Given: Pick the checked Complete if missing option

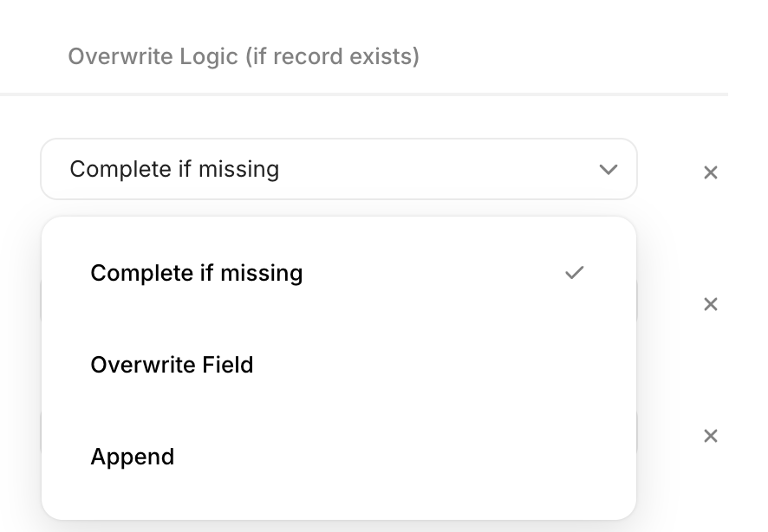Looking at the screenshot, I should pos(197,273).
